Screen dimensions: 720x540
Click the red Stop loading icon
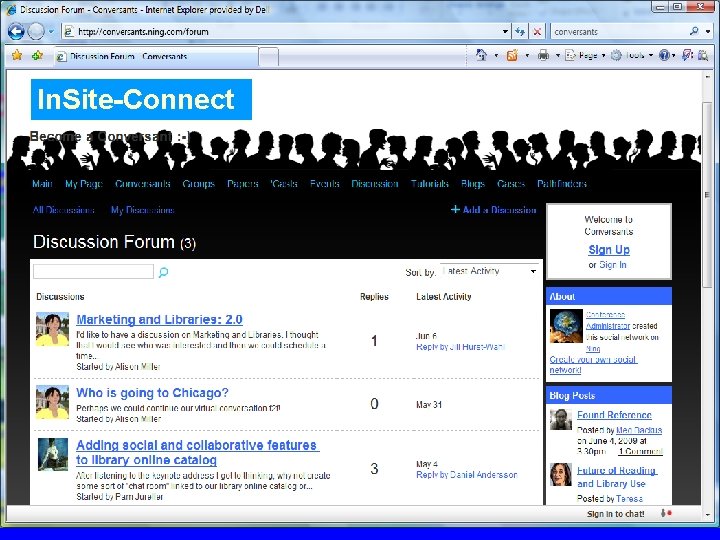pyautogui.click(x=537, y=32)
